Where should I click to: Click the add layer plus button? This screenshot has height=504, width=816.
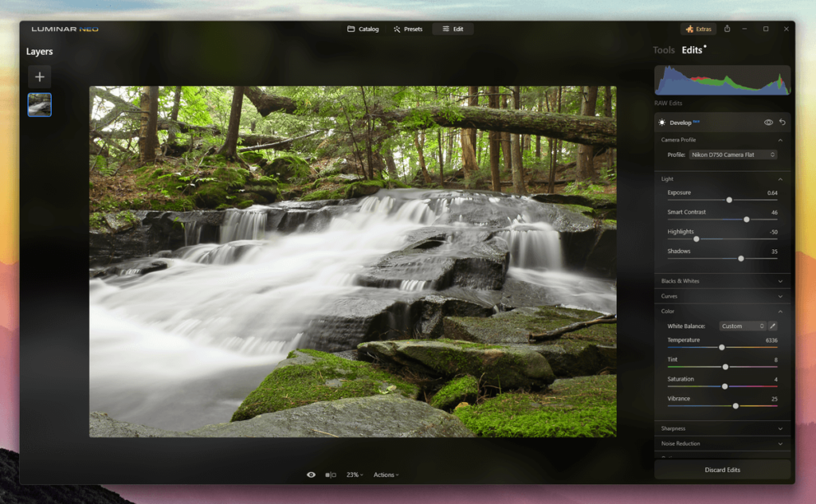coord(40,76)
